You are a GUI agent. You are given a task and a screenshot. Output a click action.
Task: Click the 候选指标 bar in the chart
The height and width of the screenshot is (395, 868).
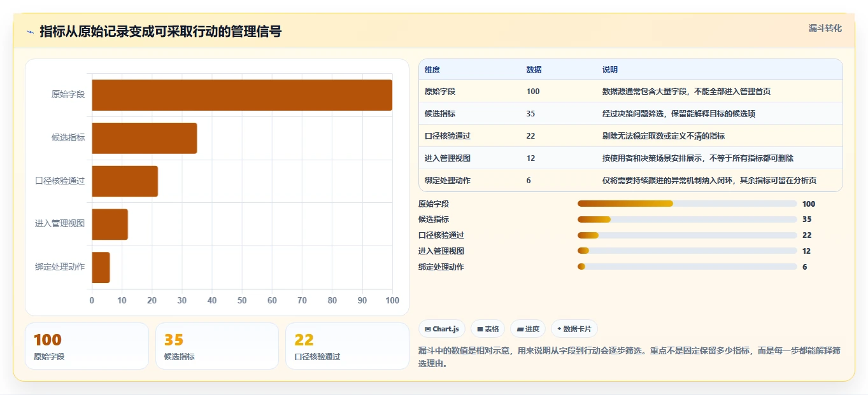145,138
